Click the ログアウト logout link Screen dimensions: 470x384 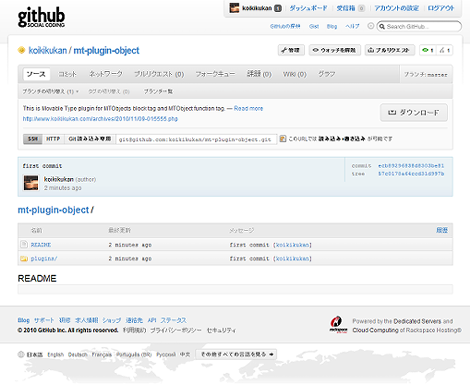coord(441,8)
